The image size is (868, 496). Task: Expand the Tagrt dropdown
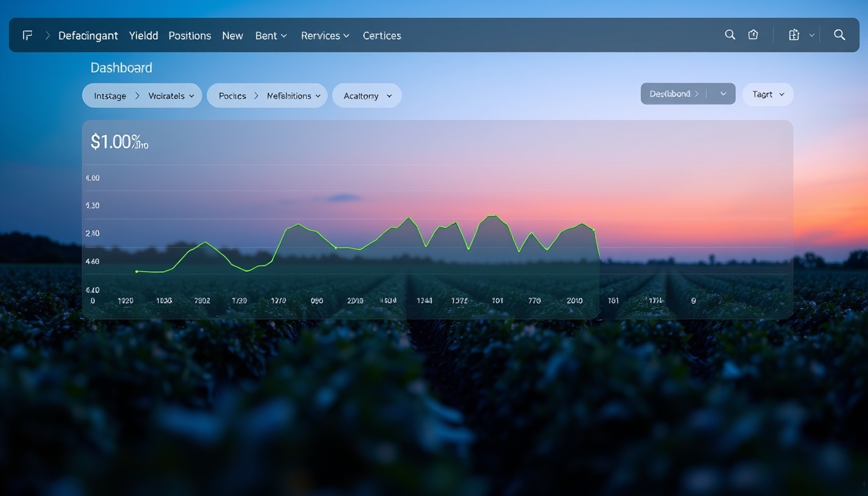click(767, 94)
